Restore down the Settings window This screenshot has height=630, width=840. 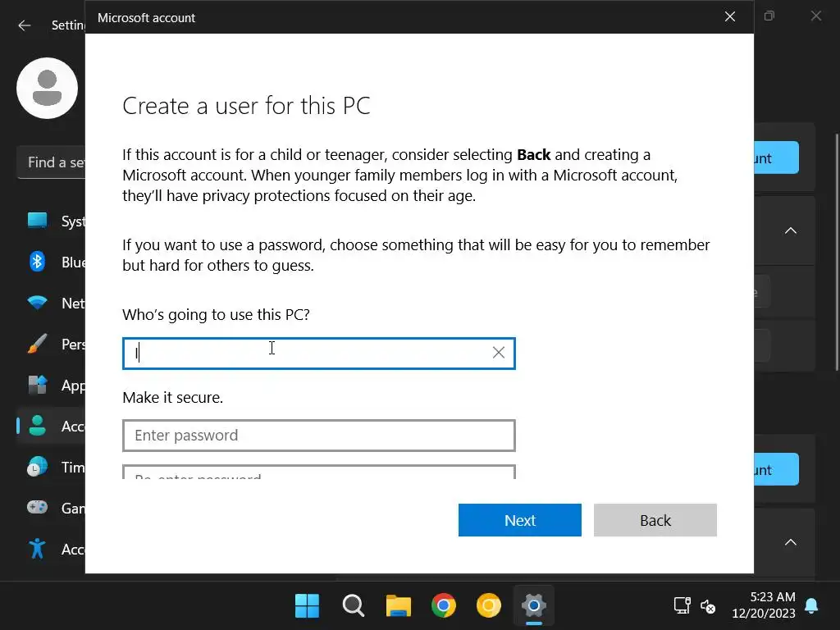click(x=769, y=16)
